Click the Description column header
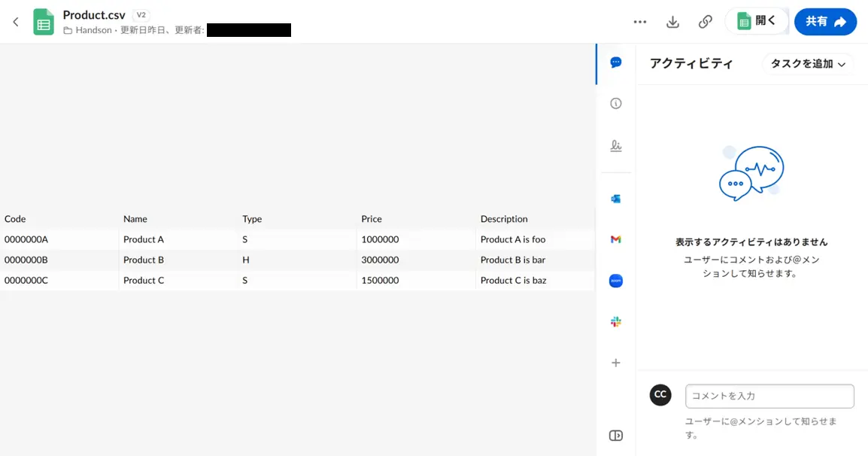 [536, 219]
